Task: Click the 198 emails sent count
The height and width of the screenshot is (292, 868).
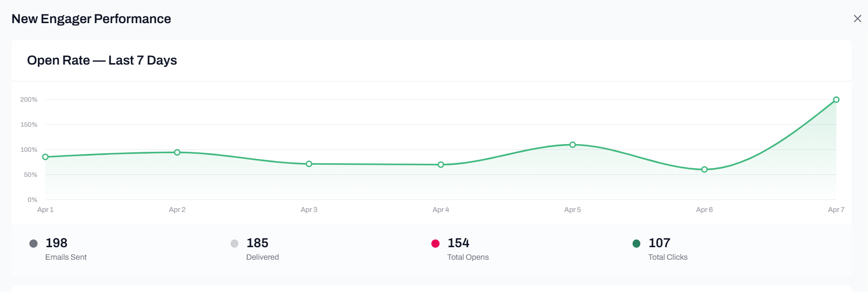Action: (x=56, y=243)
